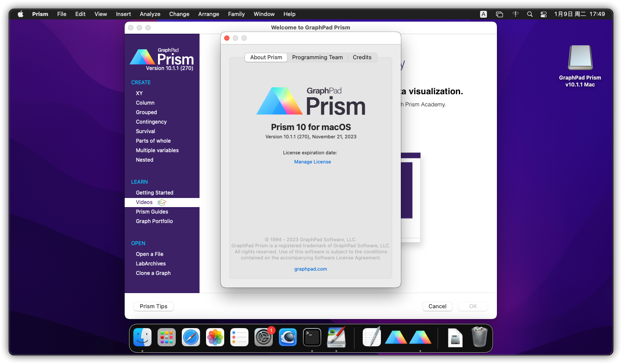Click the version text in About dialog

click(x=311, y=137)
